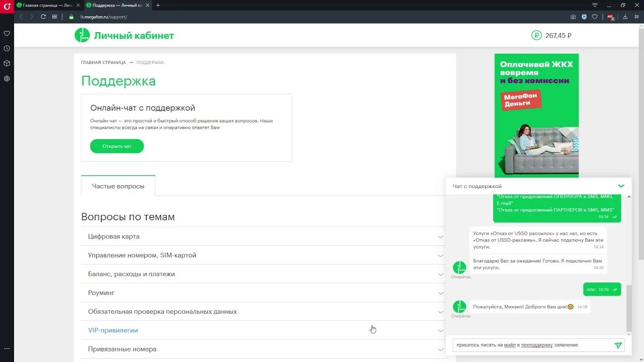The image size is (644, 362).
Task: Bookmark the page with the toolbar heart icon
Action: 594,17
